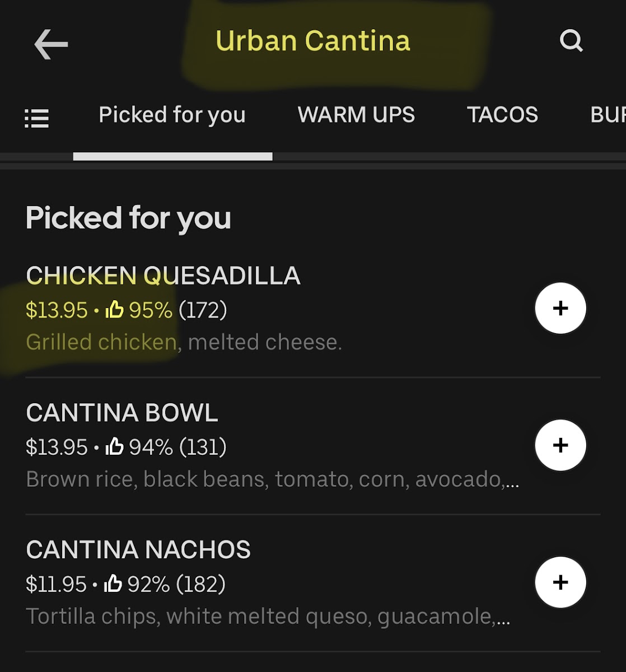Open the partially visible BUR tab
The width and height of the screenshot is (626, 672).
608,115
